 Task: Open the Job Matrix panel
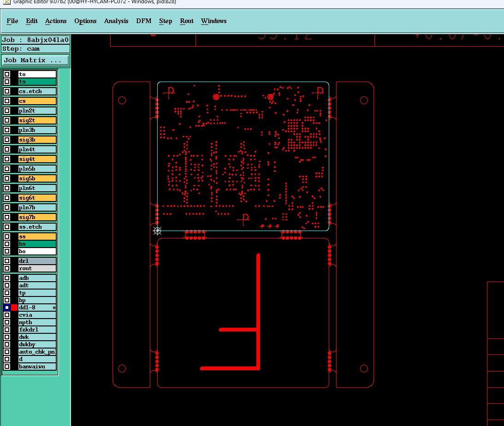tap(36, 60)
